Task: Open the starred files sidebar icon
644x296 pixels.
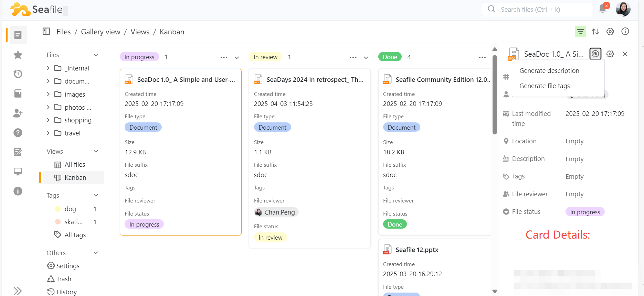Action: coord(18,55)
